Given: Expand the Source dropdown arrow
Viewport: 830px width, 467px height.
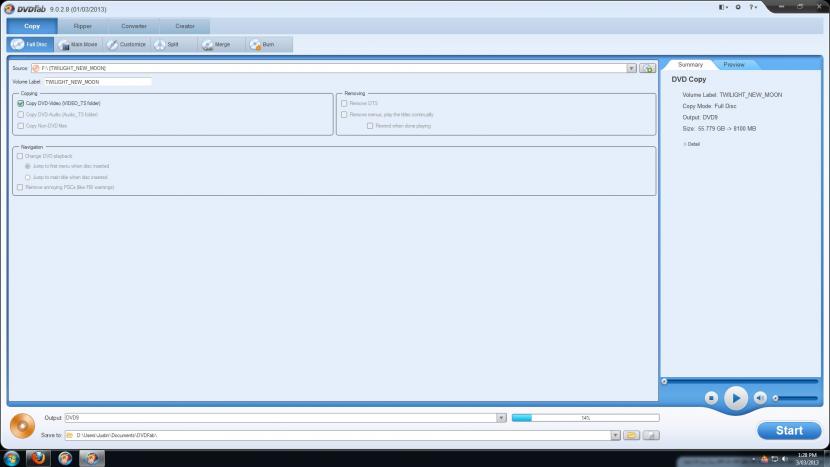Looking at the screenshot, I should [x=631, y=68].
